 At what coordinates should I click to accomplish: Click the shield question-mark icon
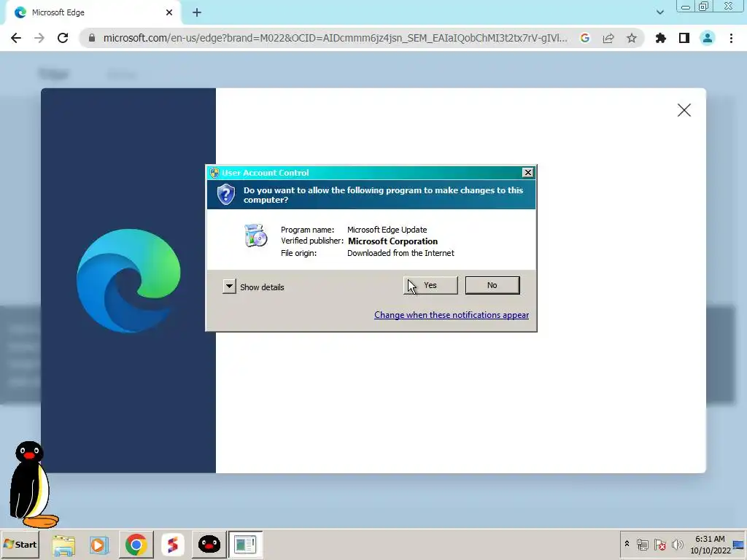coord(226,194)
